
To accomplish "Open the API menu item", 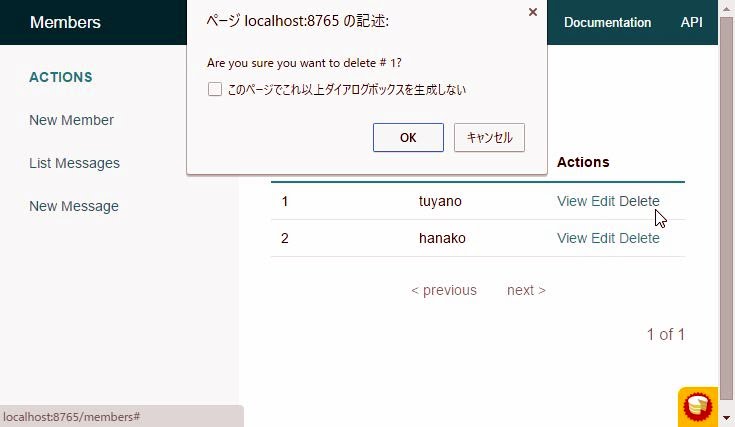I will coord(691,22).
